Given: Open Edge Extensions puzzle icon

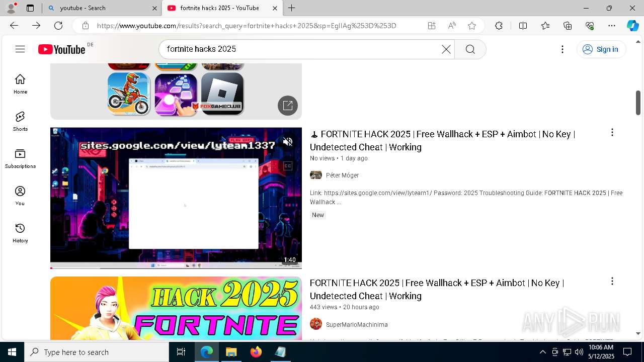Looking at the screenshot, I should (x=499, y=26).
